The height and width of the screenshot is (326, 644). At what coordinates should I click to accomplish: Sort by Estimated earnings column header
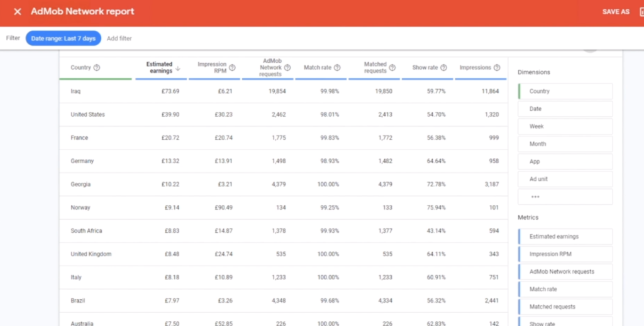tap(159, 68)
